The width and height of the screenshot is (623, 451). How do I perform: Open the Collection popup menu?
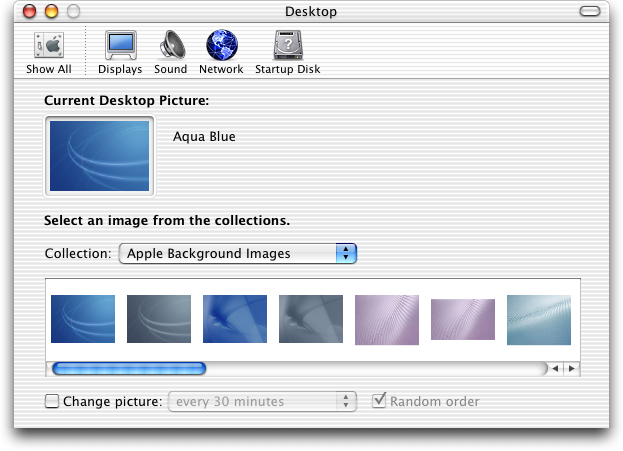click(238, 254)
